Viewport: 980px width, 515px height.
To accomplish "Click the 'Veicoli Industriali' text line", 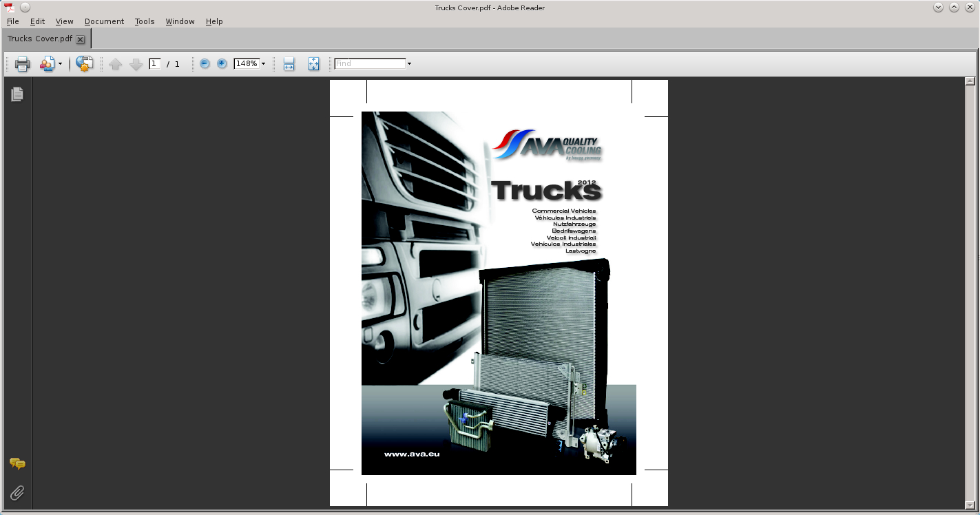I will click(572, 238).
